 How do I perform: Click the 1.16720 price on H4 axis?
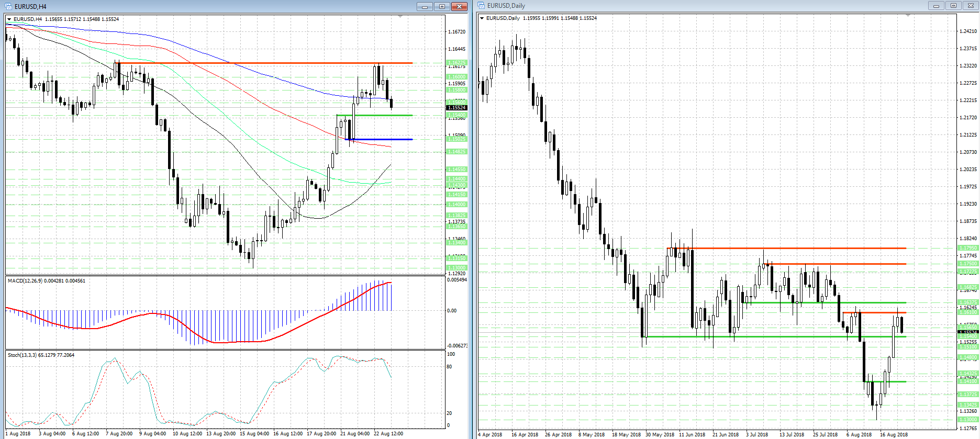(456, 32)
